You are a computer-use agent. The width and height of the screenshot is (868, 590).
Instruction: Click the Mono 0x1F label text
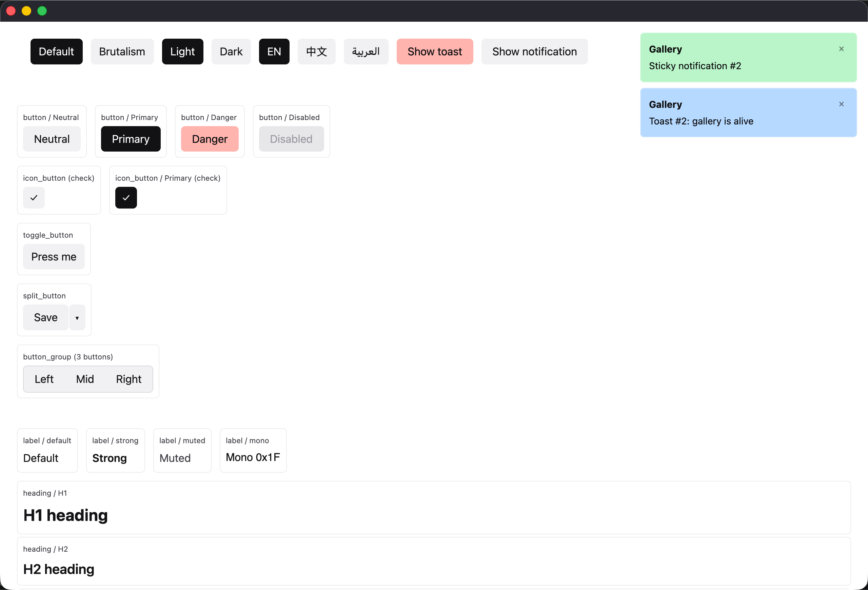pos(253,457)
